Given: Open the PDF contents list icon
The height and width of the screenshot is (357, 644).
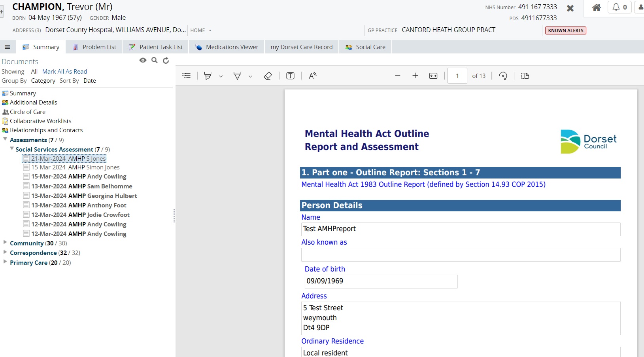Looking at the screenshot, I should [187, 76].
